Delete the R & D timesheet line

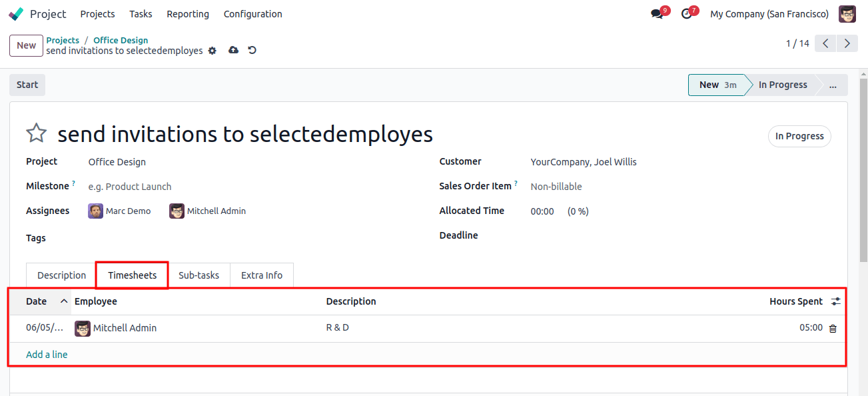[x=833, y=329]
